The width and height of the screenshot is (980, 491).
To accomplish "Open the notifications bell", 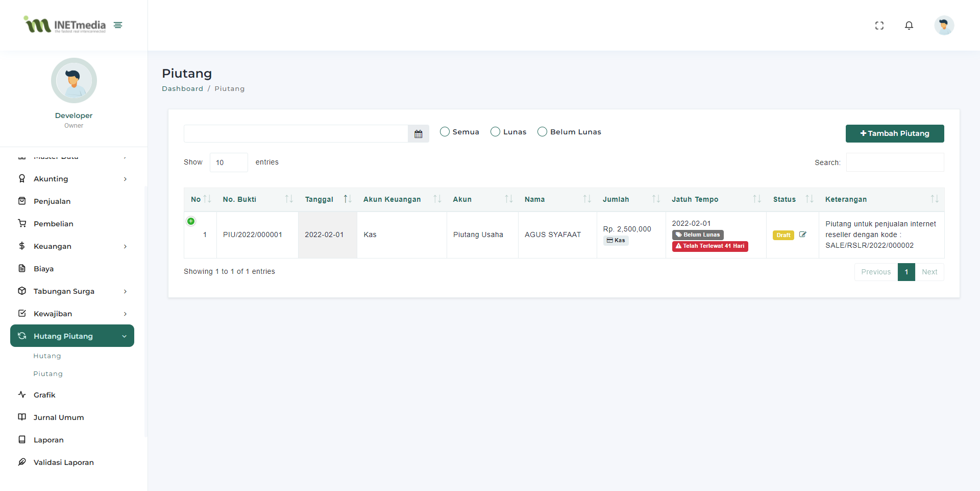I will (x=909, y=26).
